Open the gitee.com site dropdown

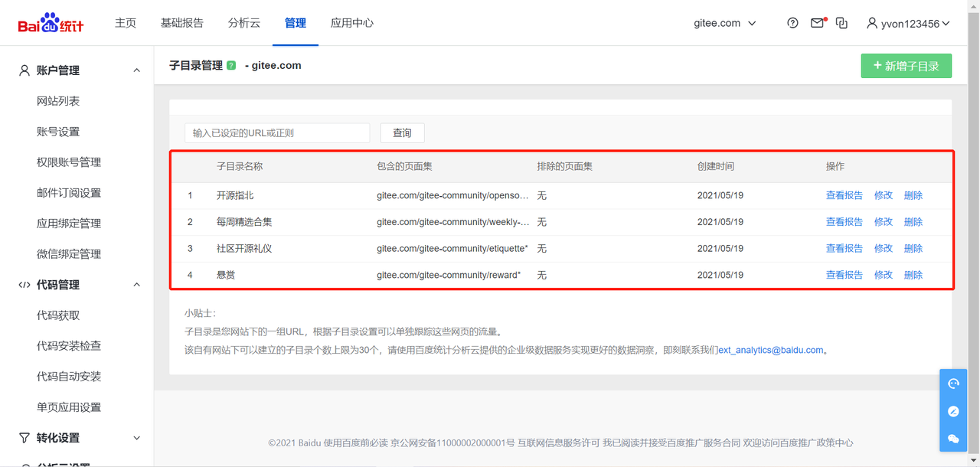[724, 23]
